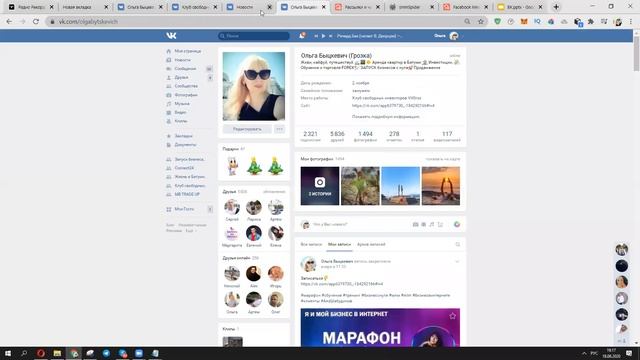Viewport: 640px width, 360px height.
Task: Click the Что у Вас нового post field
Action: (359, 224)
